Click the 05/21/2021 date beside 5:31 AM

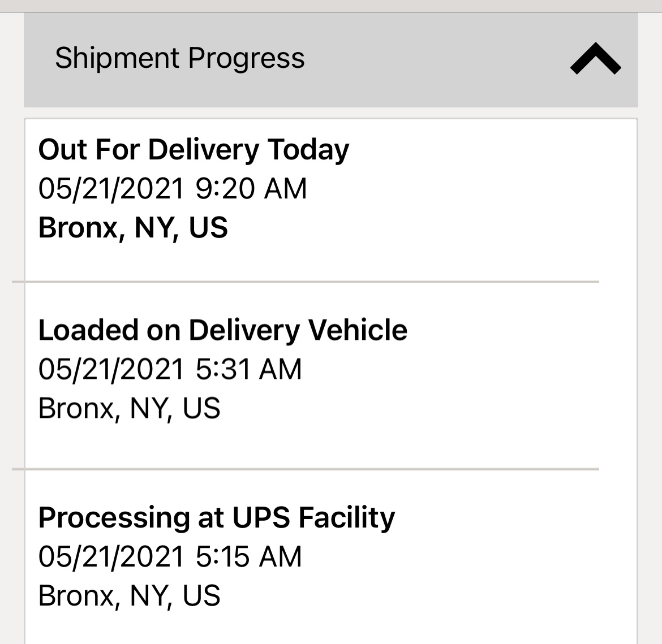coord(111,369)
